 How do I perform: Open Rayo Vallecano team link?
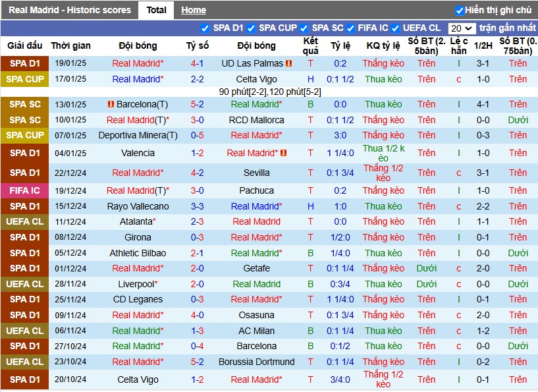pos(138,206)
